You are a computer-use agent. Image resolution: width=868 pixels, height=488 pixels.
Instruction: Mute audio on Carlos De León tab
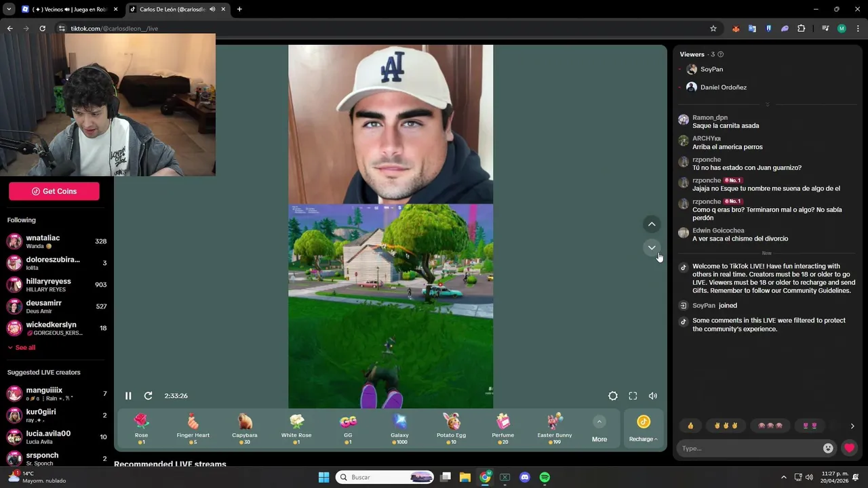point(213,9)
